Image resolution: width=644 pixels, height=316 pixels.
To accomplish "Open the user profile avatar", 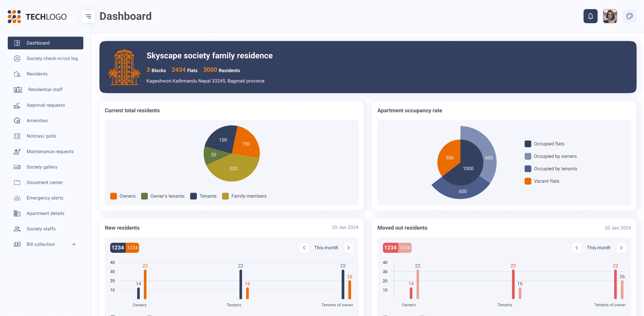I will 610,16.
